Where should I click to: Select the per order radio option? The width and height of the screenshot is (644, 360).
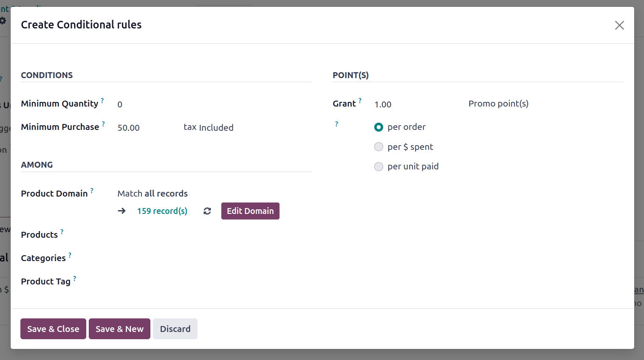(378, 127)
